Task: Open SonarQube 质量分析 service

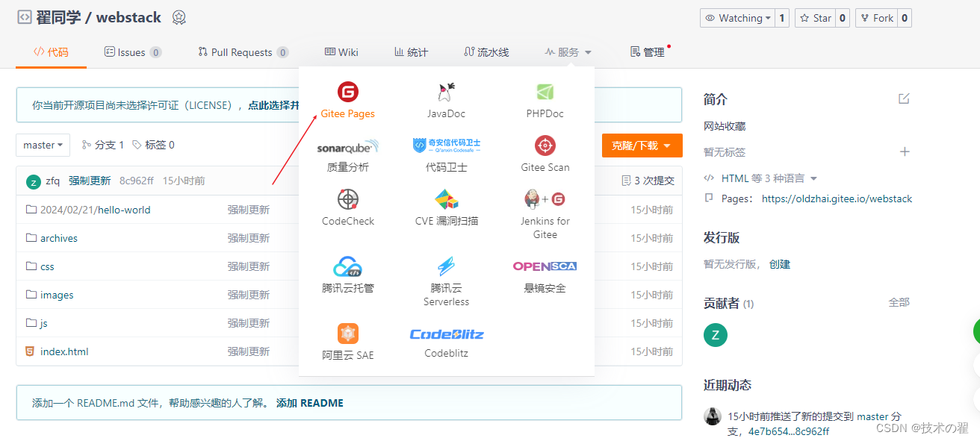Action: (x=348, y=155)
